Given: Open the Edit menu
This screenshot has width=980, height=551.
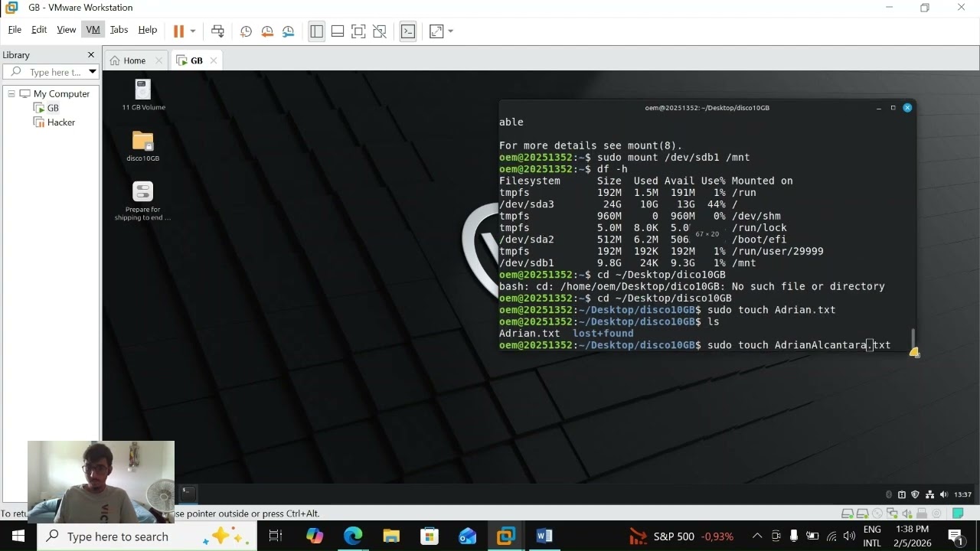Looking at the screenshot, I should (x=39, y=30).
